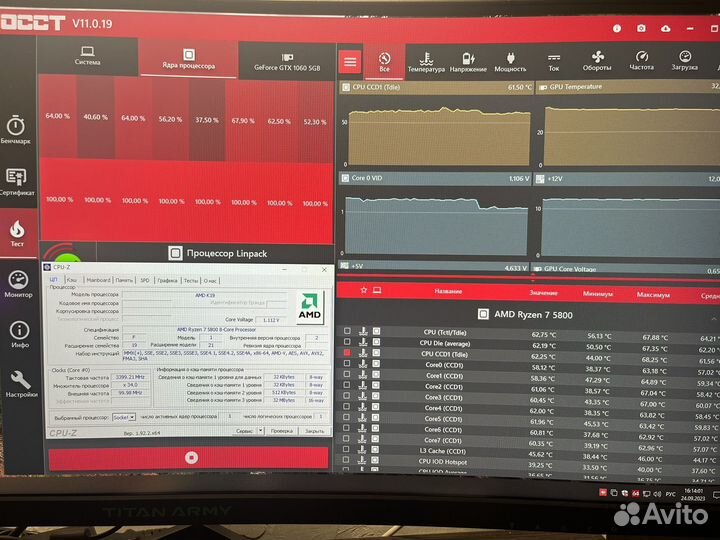Check the Core3 (CCD1) row checkbox
The height and width of the screenshot is (540, 720).
click(347, 396)
